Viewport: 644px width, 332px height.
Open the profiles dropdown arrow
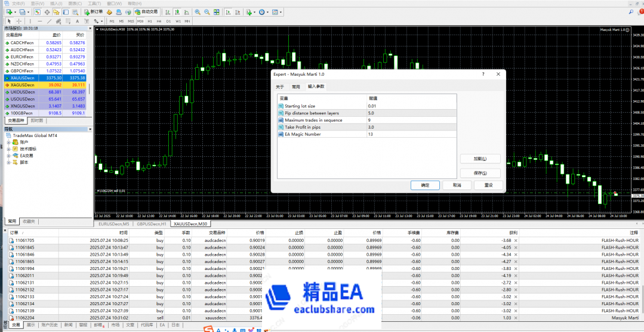coord(28,12)
